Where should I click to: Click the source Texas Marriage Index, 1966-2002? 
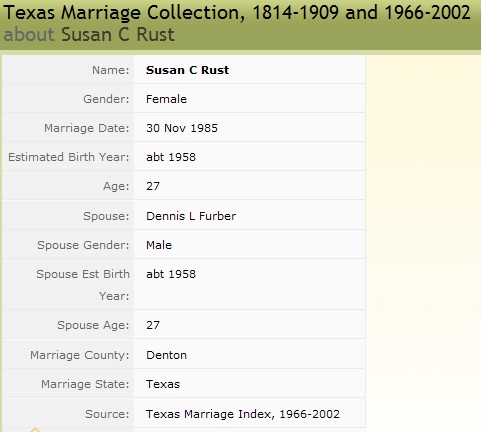pos(243,414)
